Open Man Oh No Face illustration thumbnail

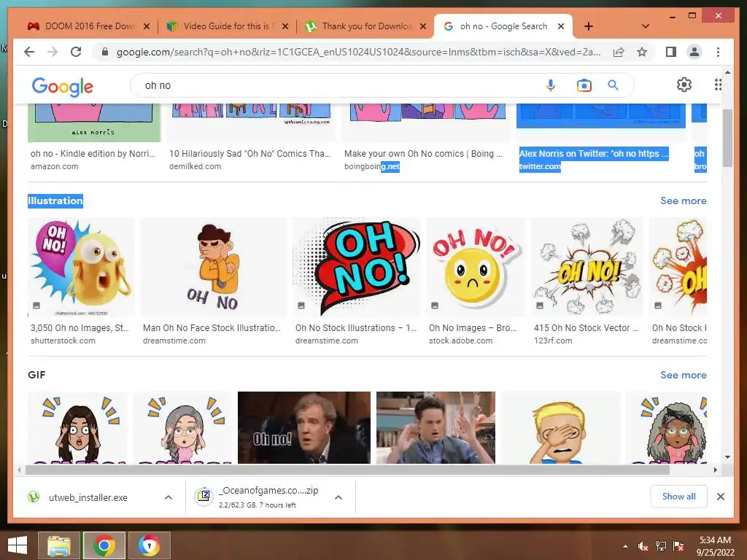click(214, 267)
